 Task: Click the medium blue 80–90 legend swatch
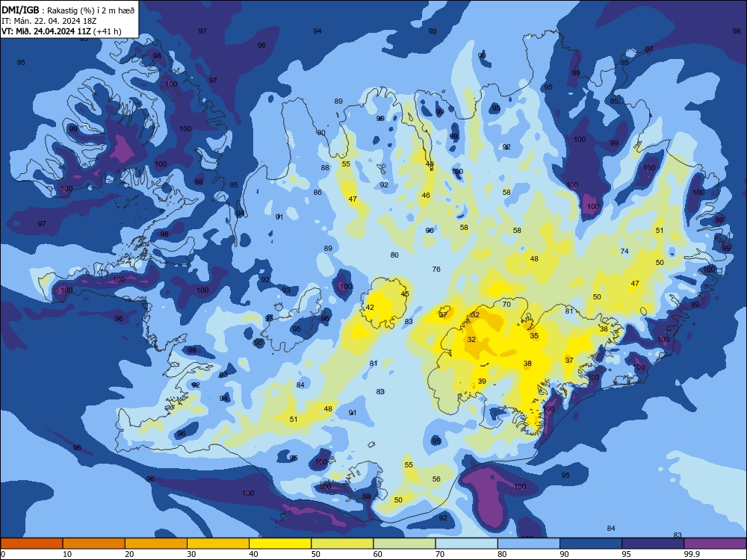tap(529, 544)
